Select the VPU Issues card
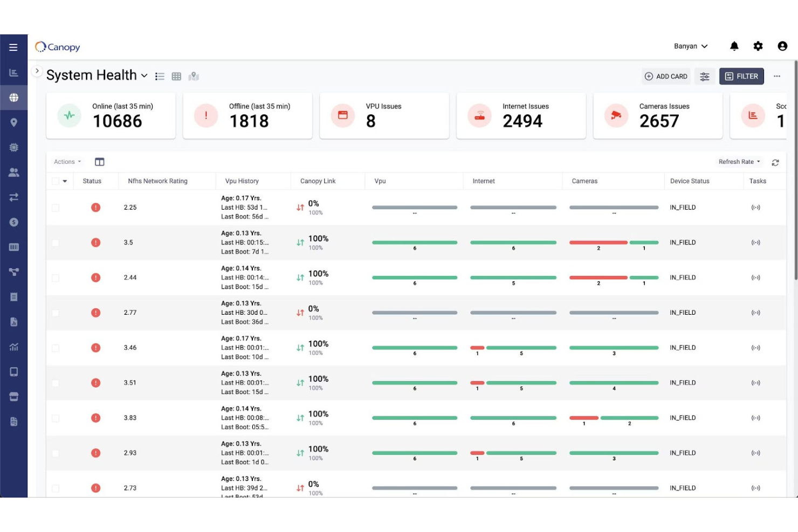Viewport: 798px width, 532px height. point(384,116)
